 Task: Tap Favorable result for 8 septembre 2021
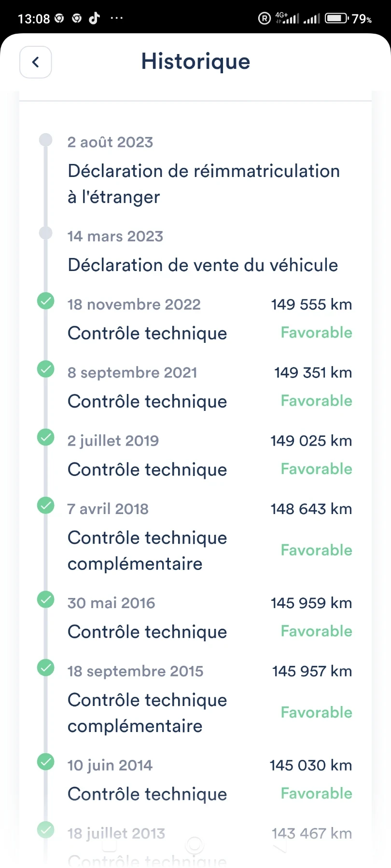pyautogui.click(x=317, y=401)
